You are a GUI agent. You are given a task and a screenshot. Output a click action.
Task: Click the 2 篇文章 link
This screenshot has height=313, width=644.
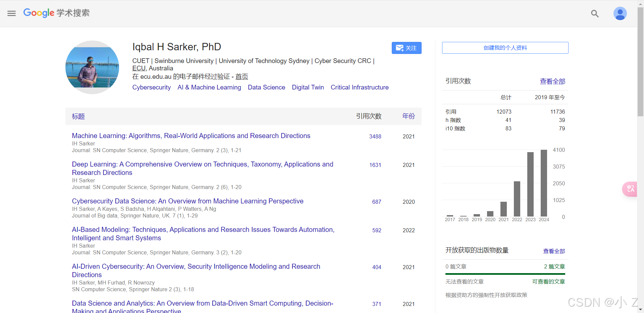coord(554,266)
